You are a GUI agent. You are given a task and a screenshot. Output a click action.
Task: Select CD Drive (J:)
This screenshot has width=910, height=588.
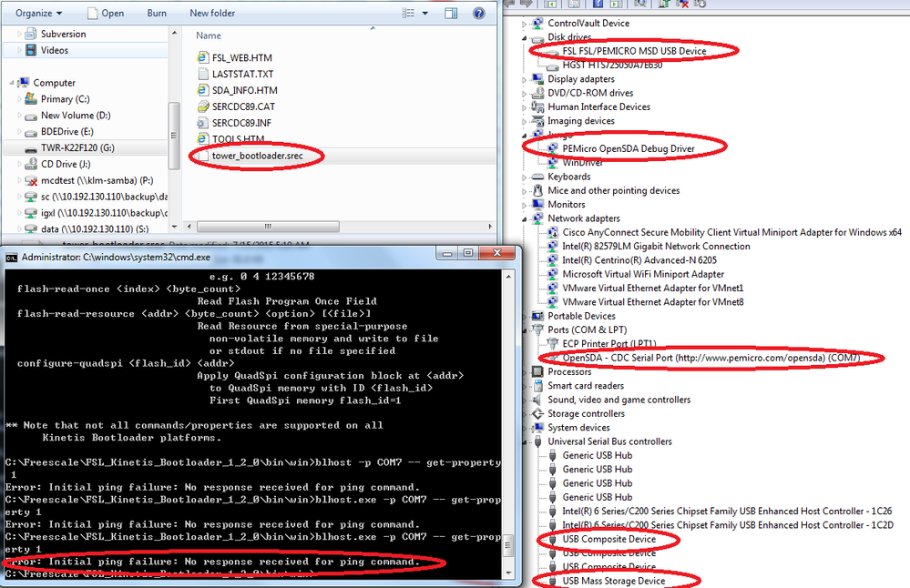(66, 164)
